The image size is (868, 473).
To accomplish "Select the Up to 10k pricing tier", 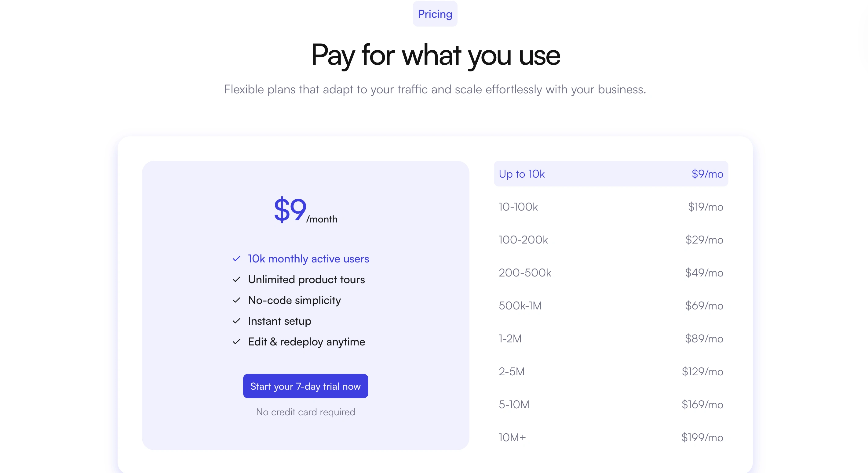I will [611, 174].
